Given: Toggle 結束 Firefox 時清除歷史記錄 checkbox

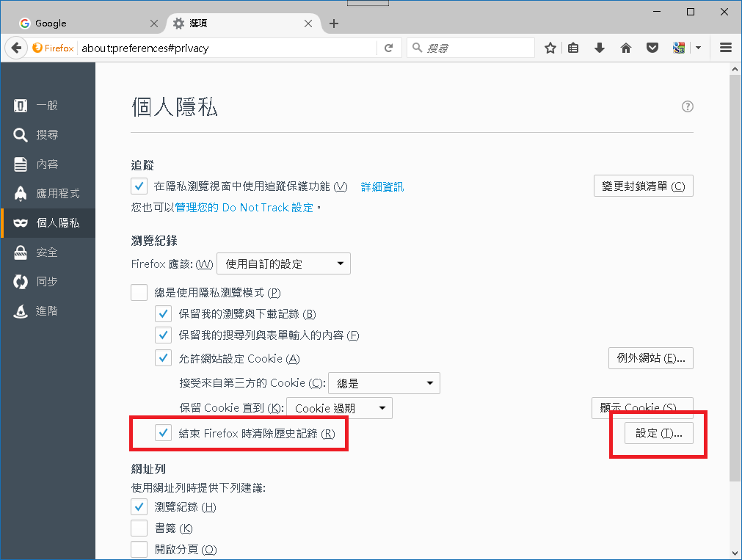Looking at the screenshot, I should point(163,434).
